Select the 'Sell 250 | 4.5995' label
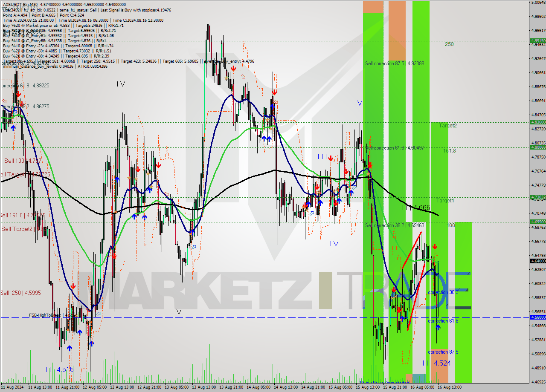 20,293
